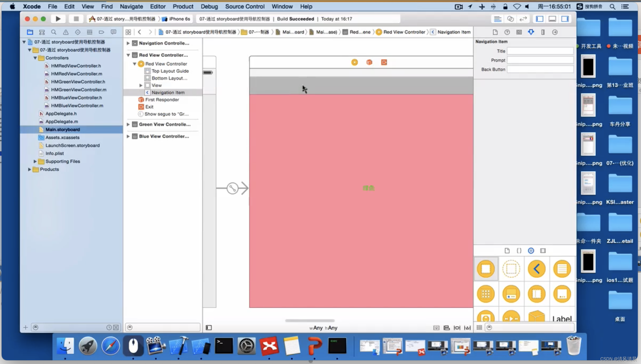Select the Navigation Item in outline
The image size is (641, 364).
coord(168,92)
